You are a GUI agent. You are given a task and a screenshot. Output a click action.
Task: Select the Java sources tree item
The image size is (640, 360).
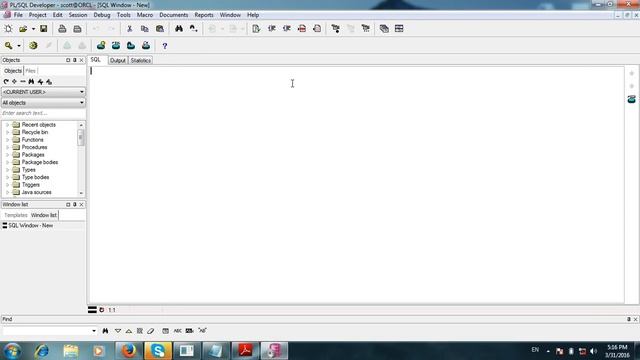tap(36, 192)
